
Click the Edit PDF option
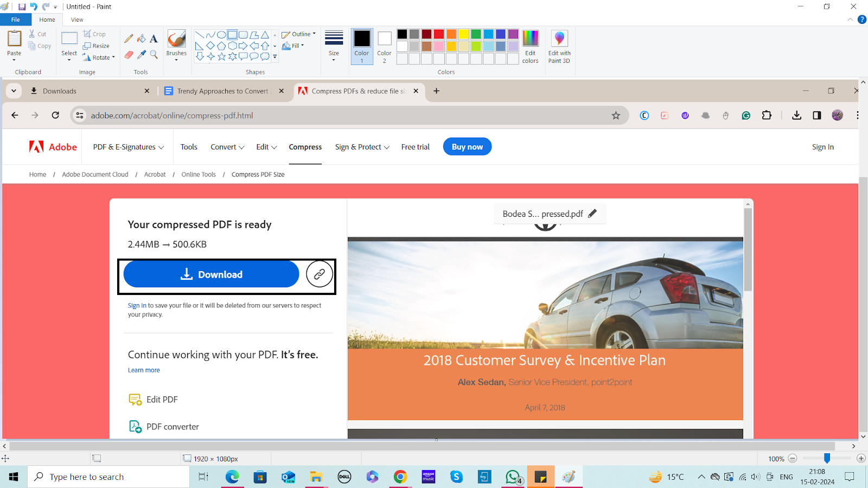coord(153,400)
